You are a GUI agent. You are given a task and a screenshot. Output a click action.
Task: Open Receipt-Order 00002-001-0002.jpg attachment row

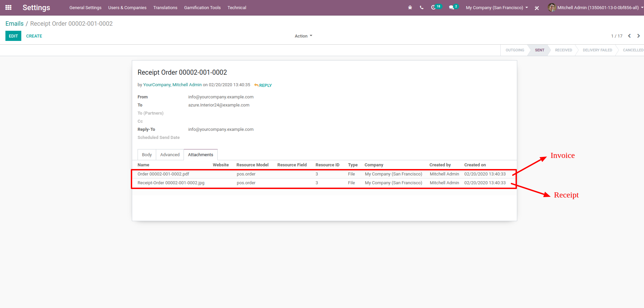[x=324, y=183]
